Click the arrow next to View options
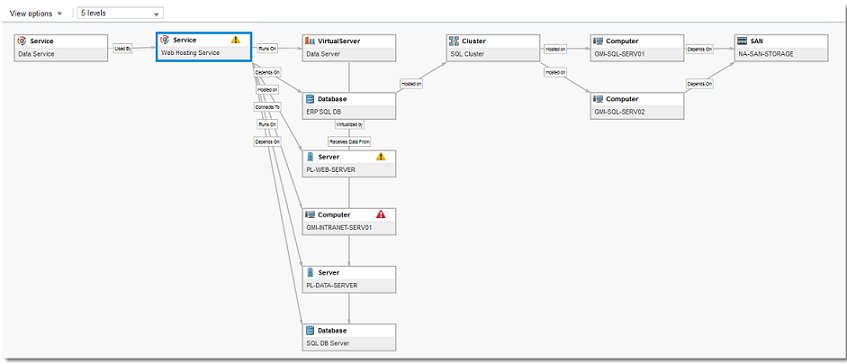Image resolution: width=847 pixels, height=364 pixels. pos(59,14)
